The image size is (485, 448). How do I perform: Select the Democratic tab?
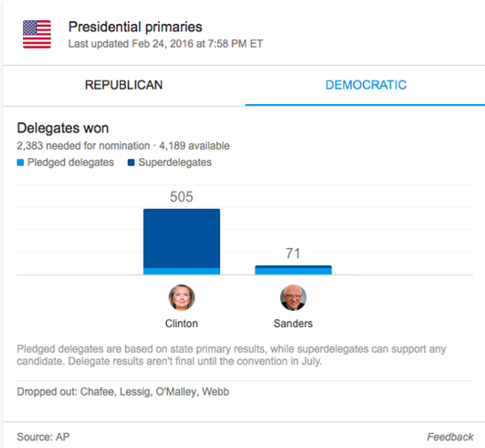(x=366, y=85)
